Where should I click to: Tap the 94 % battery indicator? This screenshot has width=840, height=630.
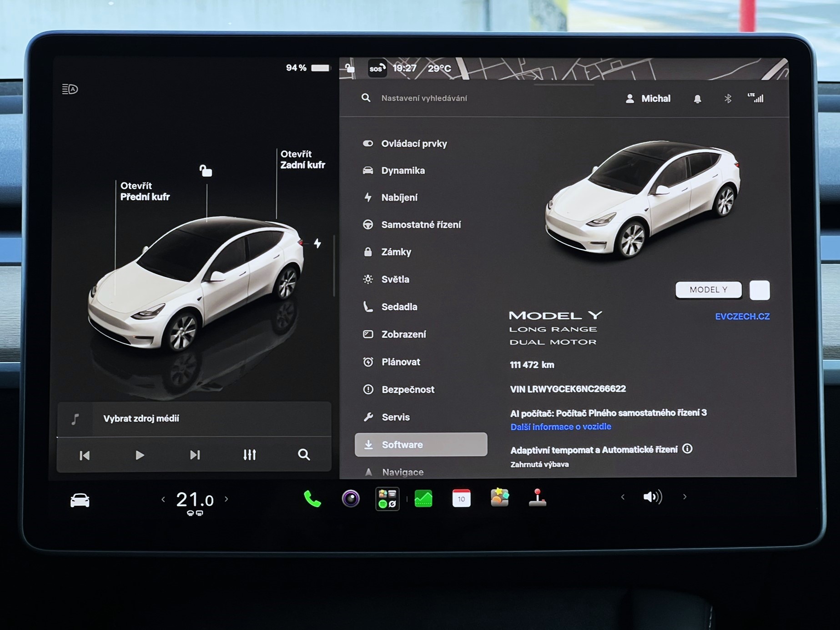tap(307, 68)
